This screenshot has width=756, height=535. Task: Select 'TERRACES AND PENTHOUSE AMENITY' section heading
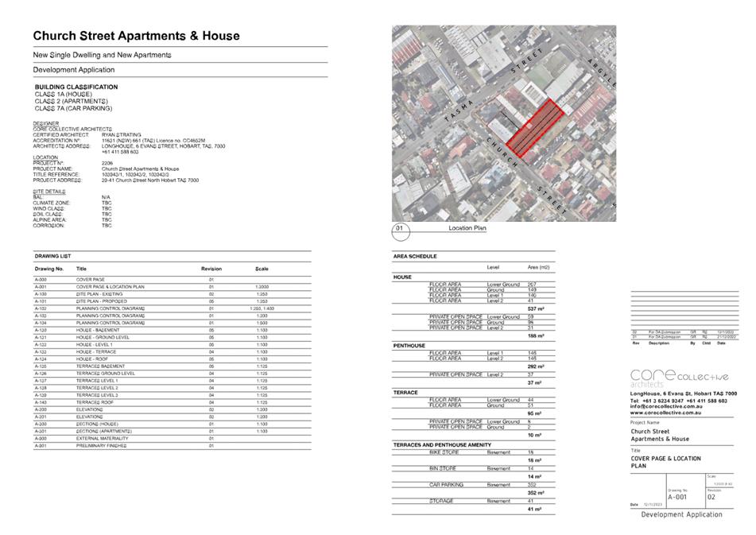click(442, 445)
